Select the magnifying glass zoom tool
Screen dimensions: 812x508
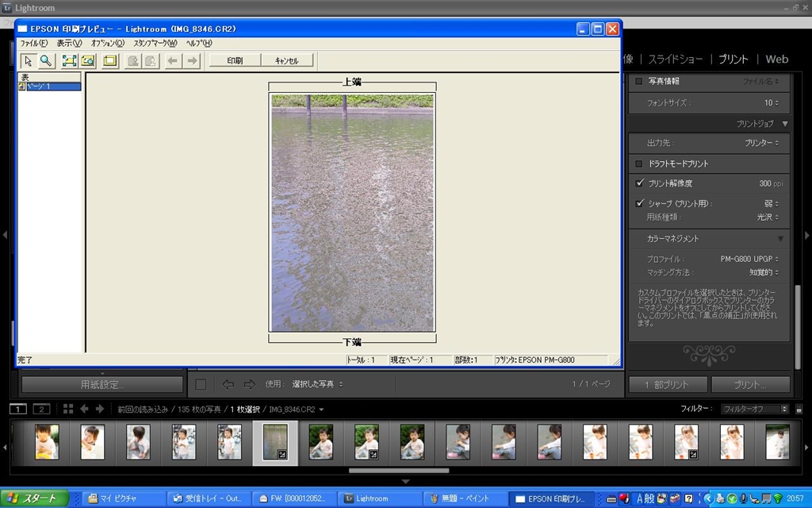[46, 60]
